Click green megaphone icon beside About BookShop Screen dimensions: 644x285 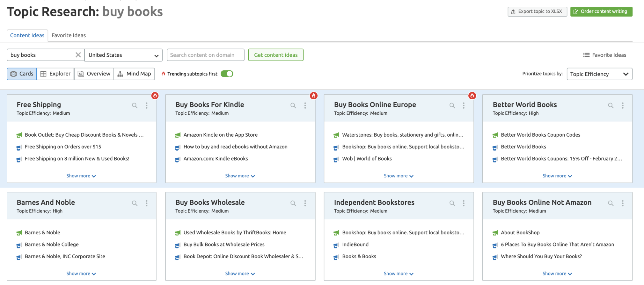[x=495, y=233]
